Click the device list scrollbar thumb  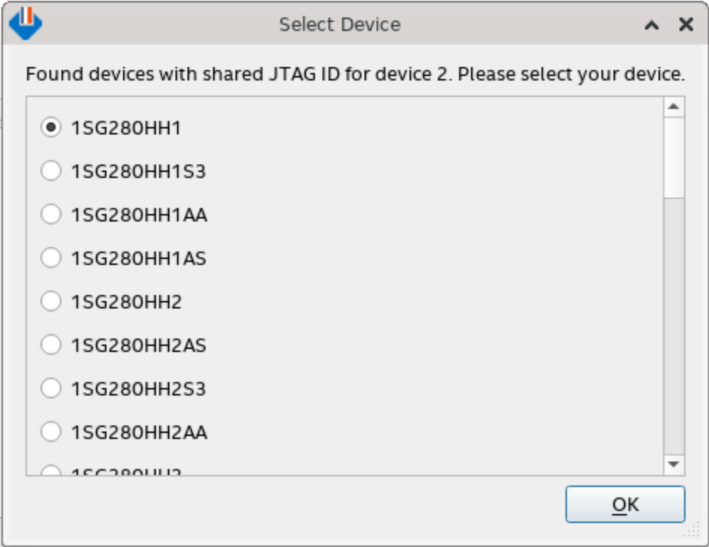coord(673,156)
